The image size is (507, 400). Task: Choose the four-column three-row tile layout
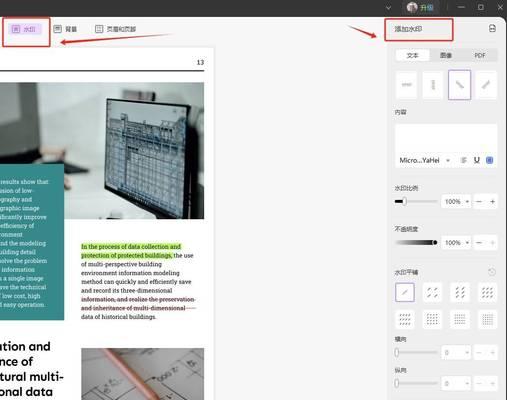[405, 319]
